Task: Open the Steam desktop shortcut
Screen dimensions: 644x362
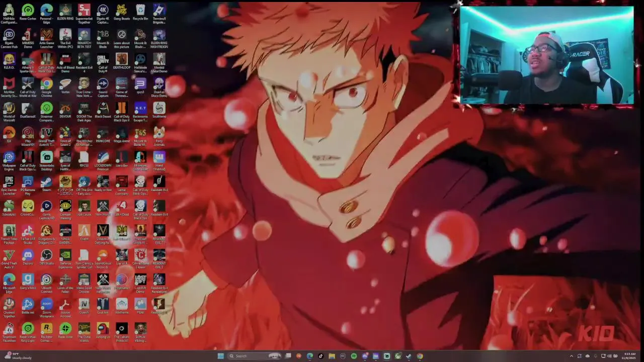Action: pyautogui.click(x=47, y=184)
